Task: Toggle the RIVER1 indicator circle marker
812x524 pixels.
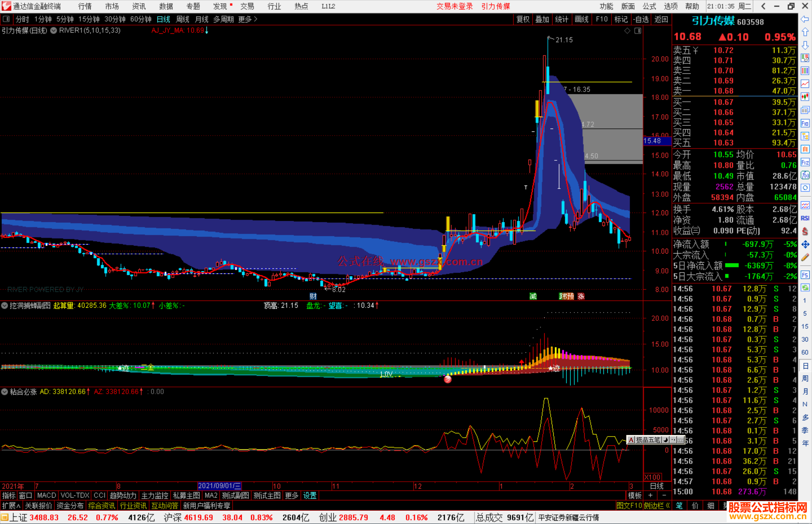Action: (54, 30)
